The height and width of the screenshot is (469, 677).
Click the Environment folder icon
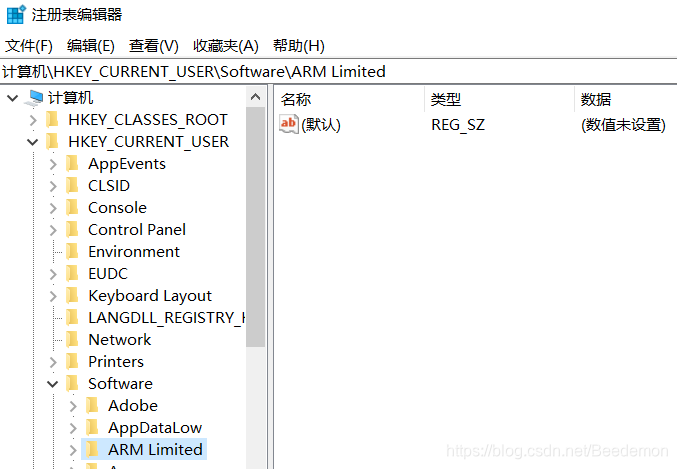(x=73, y=252)
